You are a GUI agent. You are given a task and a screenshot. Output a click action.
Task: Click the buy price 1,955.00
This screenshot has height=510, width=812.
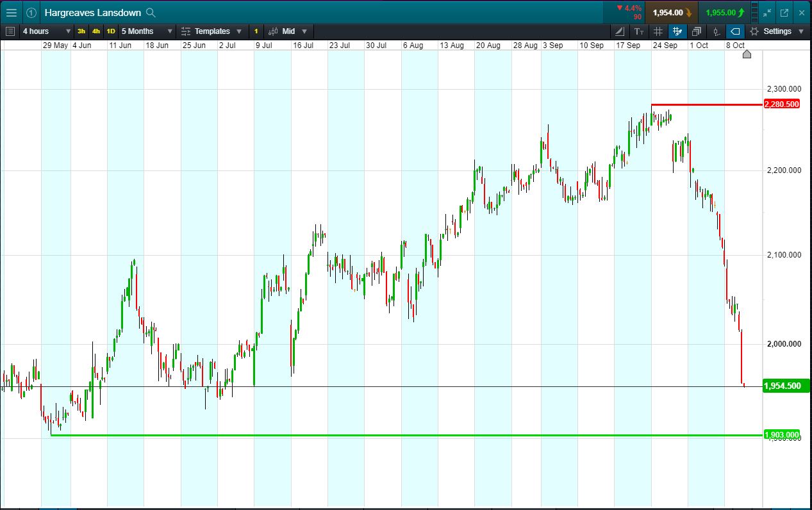[725, 12]
